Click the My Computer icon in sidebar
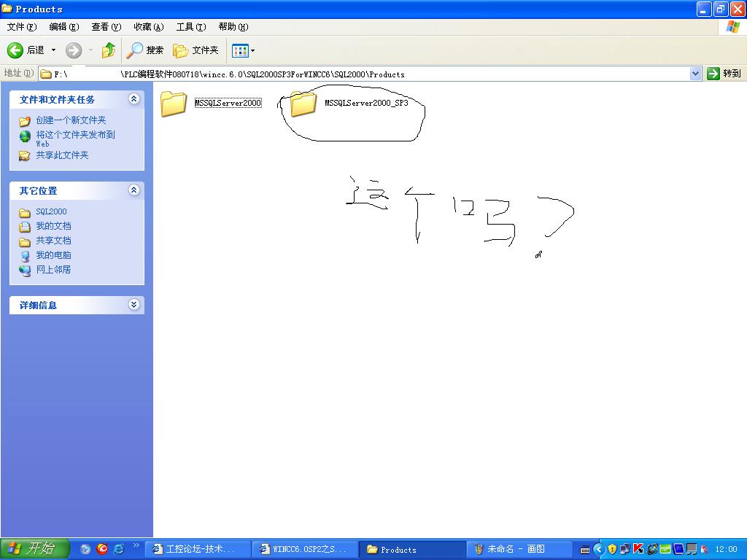This screenshot has width=747, height=560. (x=25, y=256)
